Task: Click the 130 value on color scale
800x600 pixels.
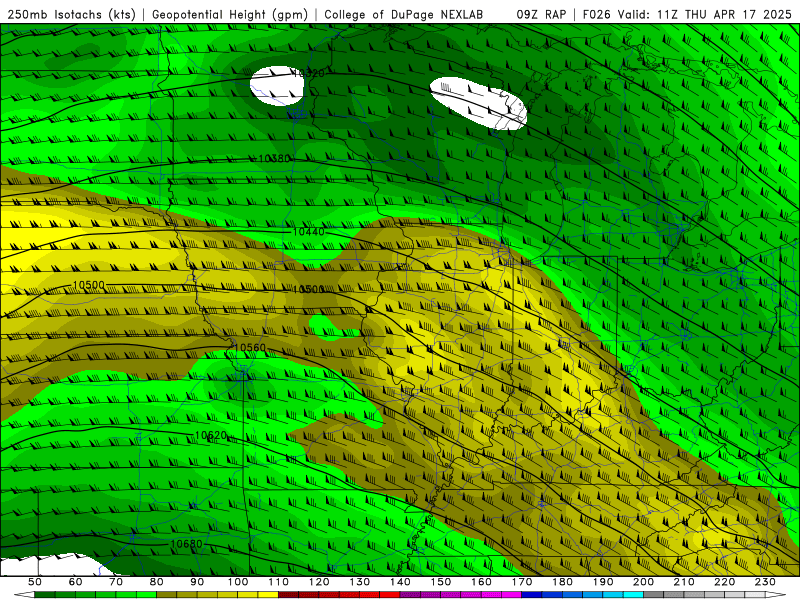Action: click(x=360, y=582)
